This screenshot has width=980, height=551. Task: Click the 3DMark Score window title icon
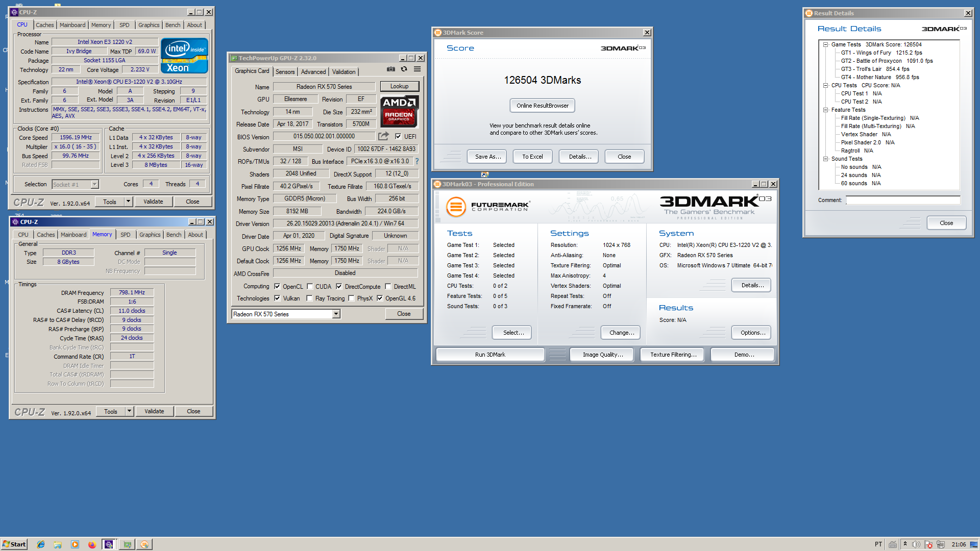click(x=437, y=33)
